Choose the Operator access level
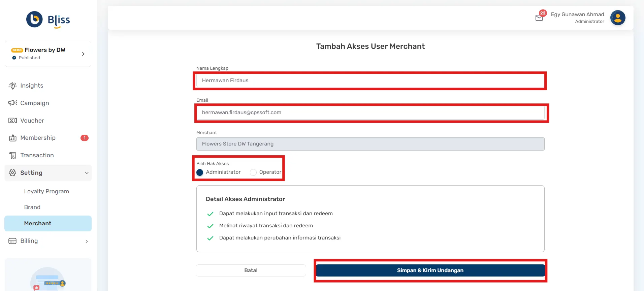 pyautogui.click(x=253, y=172)
